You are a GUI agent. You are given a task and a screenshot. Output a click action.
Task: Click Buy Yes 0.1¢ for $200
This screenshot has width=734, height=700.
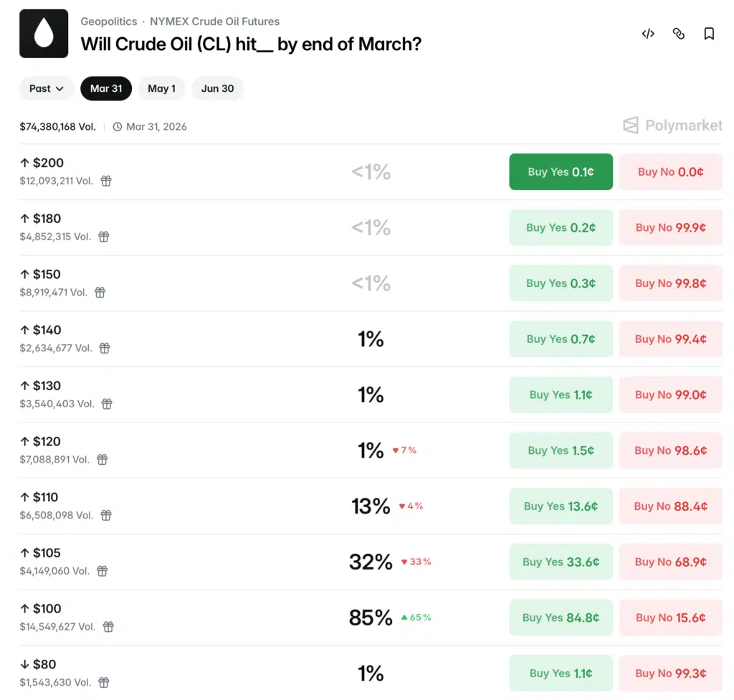point(561,172)
